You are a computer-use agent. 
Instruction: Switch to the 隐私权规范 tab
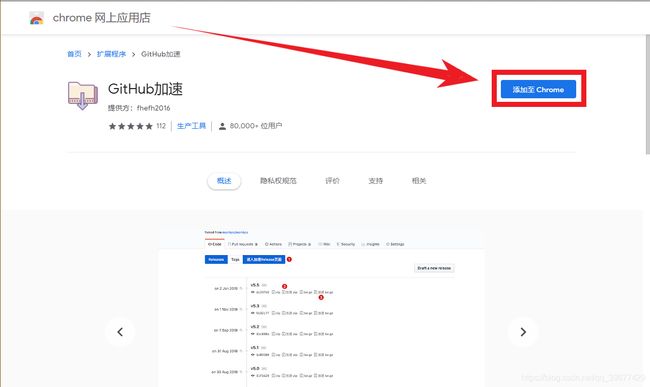278,181
